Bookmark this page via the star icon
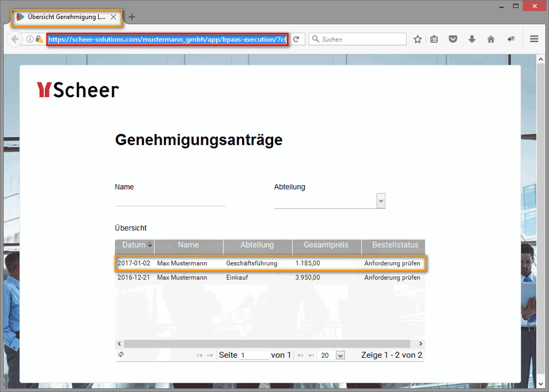The image size is (549, 392). [x=417, y=39]
